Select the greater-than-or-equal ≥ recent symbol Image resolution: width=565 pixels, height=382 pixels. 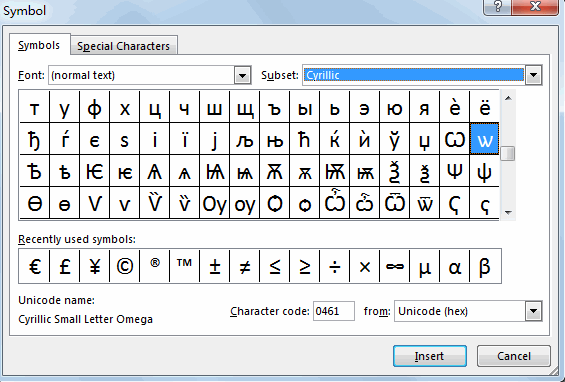[x=305, y=266]
